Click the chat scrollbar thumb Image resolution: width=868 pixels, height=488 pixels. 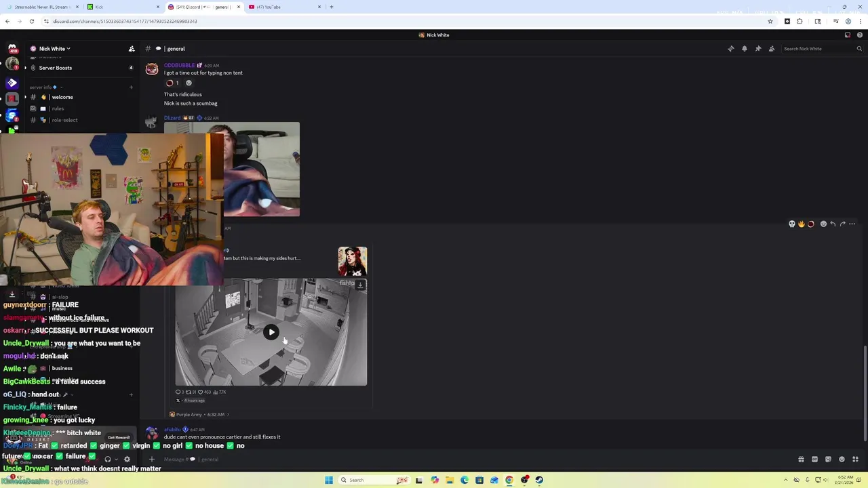coord(865,393)
